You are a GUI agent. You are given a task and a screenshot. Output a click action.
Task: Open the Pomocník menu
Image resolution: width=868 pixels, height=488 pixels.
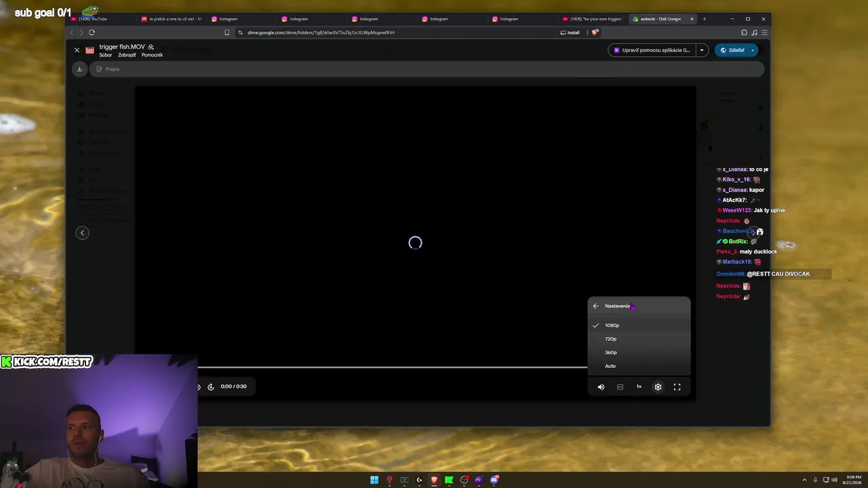pos(152,55)
